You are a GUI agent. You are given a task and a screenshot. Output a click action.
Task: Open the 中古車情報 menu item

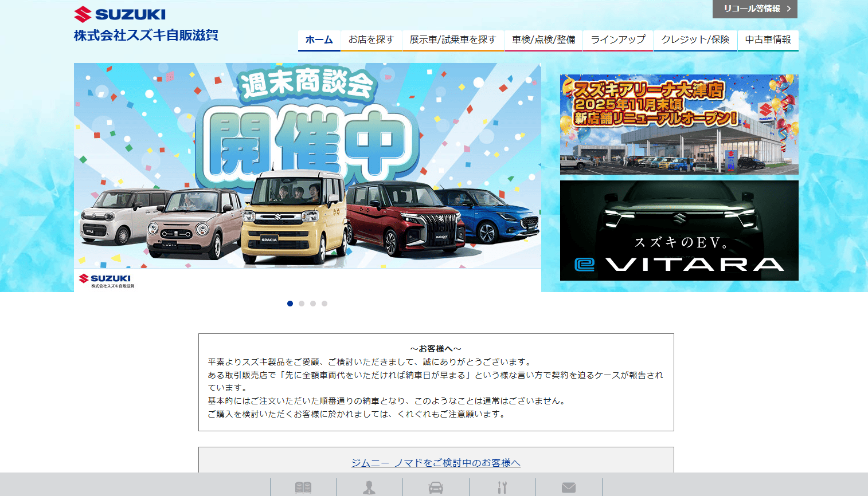pyautogui.click(x=768, y=40)
